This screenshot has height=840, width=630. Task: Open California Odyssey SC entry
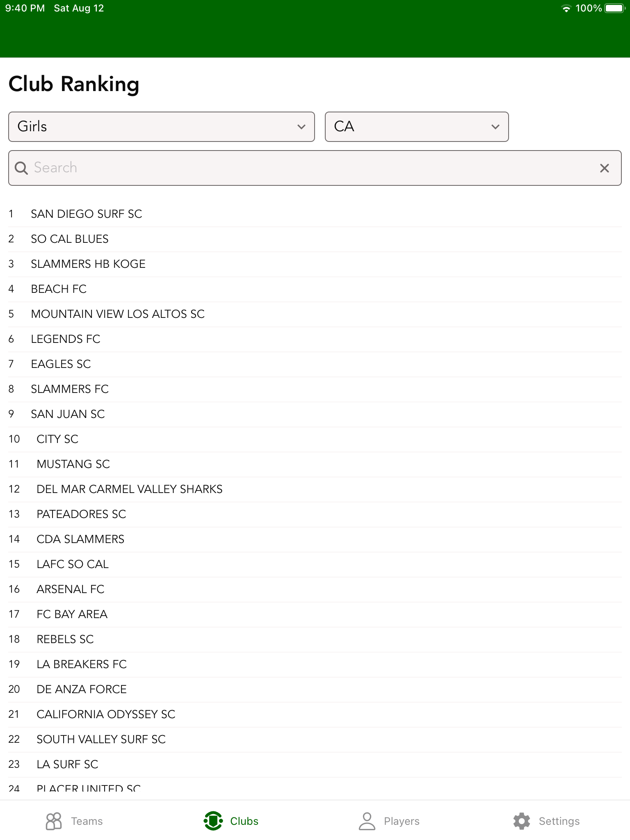coord(106,714)
